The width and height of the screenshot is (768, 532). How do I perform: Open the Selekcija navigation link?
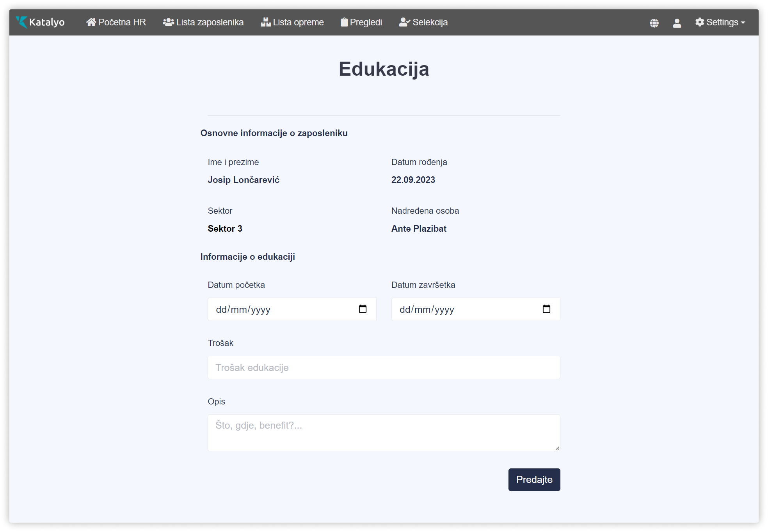430,22
